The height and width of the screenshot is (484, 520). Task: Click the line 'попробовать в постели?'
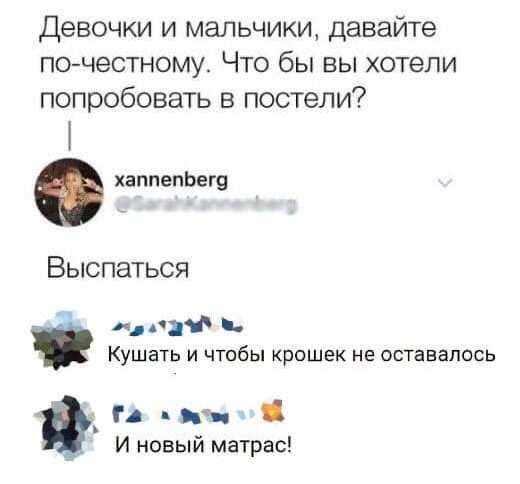[202, 99]
